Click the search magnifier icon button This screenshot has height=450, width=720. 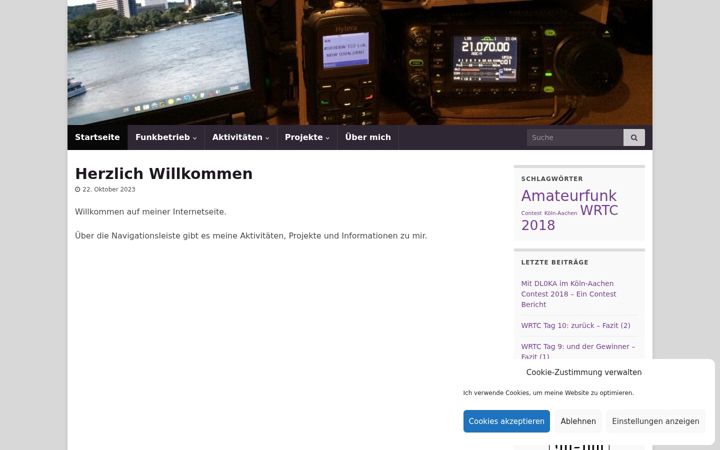pos(634,137)
